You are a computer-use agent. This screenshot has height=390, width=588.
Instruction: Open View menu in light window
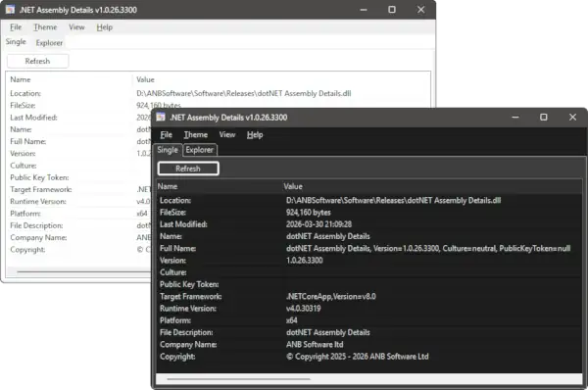76,27
